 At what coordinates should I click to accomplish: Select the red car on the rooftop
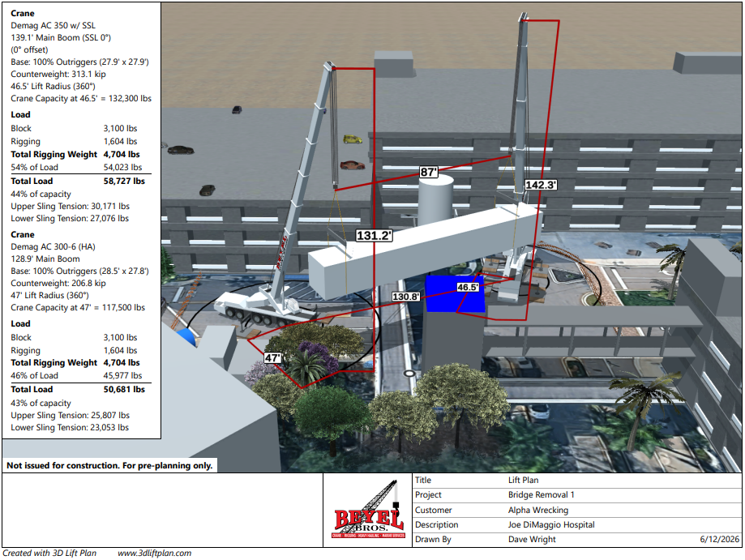point(352,165)
